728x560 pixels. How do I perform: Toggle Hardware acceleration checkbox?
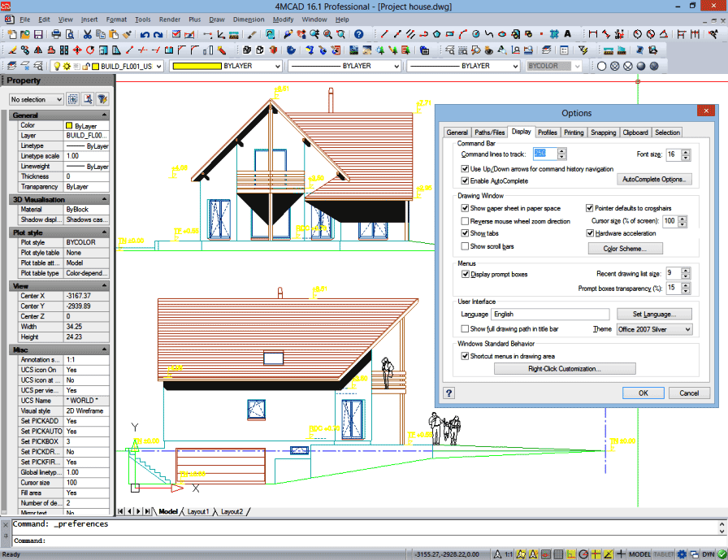590,233
